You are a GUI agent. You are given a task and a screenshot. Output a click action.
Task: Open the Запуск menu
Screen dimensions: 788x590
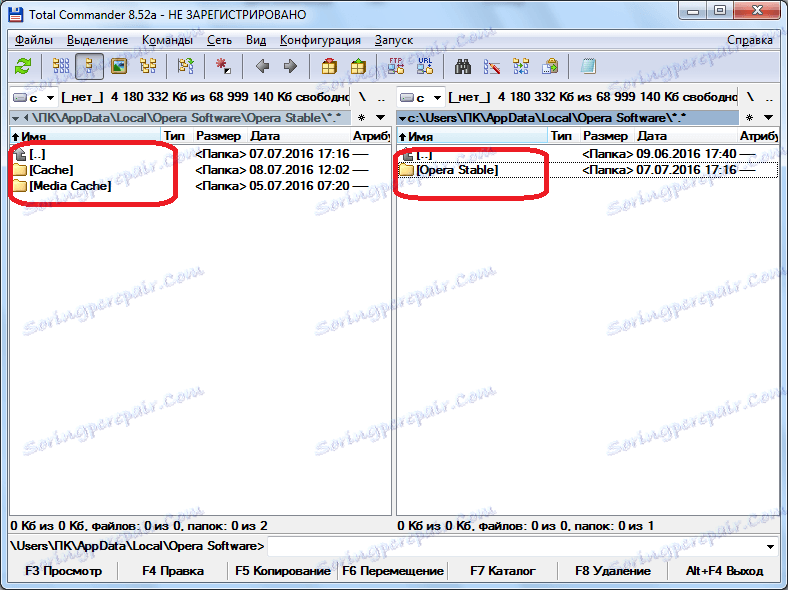(x=393, y=40)
